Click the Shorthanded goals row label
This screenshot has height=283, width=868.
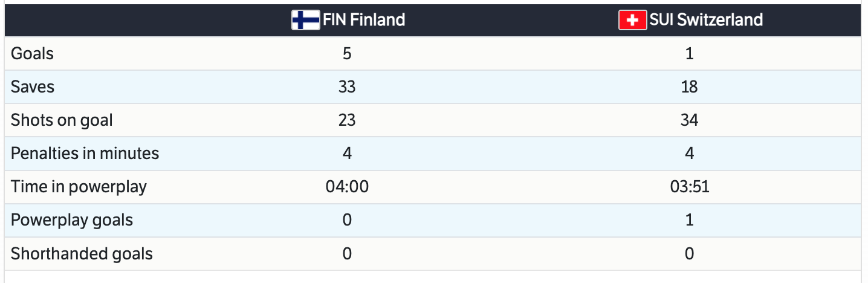(x=82, y=253)
